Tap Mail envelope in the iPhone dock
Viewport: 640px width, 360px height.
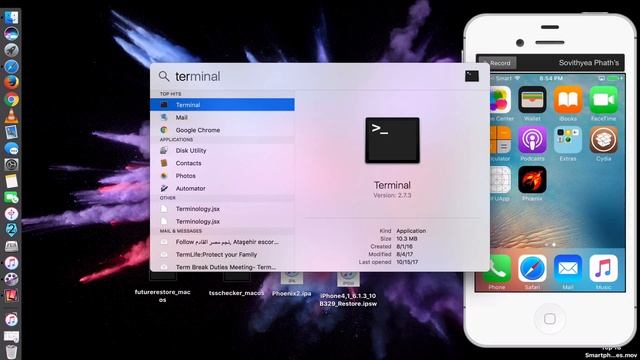(568, 269)
